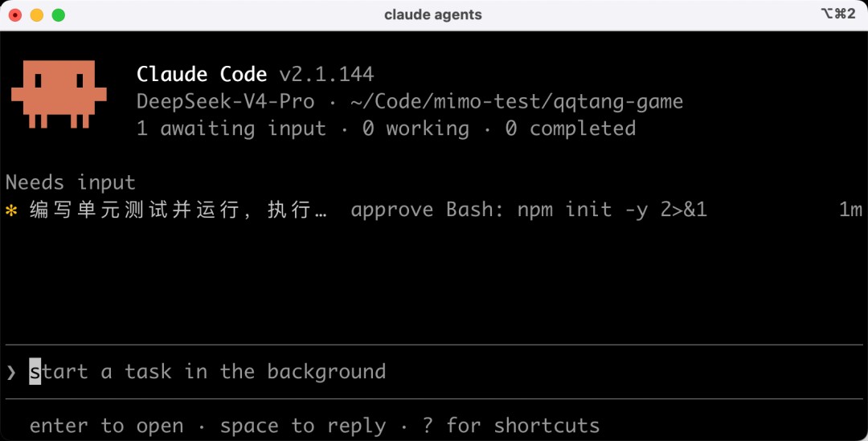Click the yellow asterisk status icon
The width and height of the screenshot is (868, 441).
click(11, 210)
